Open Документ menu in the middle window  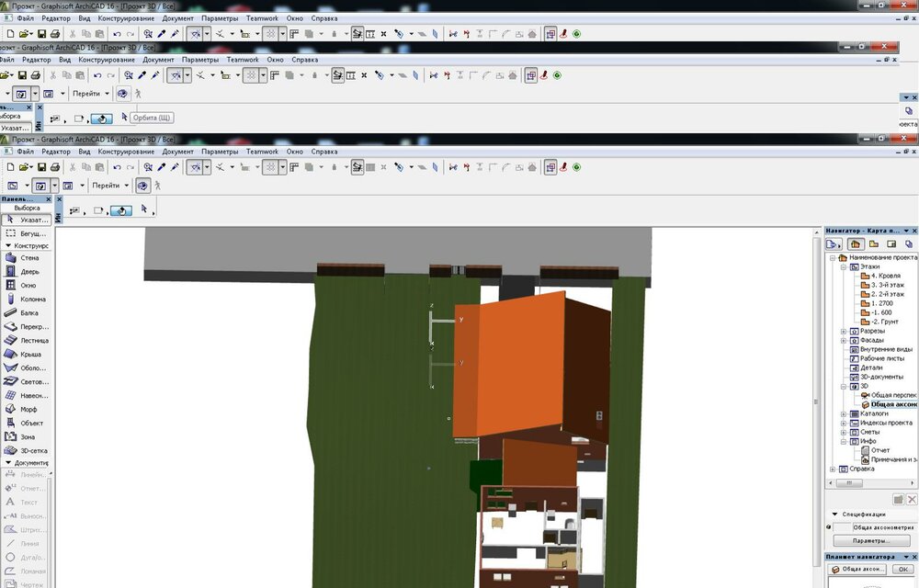coord(158,60)
